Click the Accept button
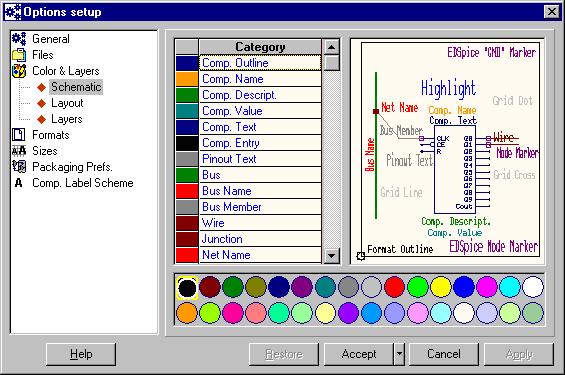 359,354
